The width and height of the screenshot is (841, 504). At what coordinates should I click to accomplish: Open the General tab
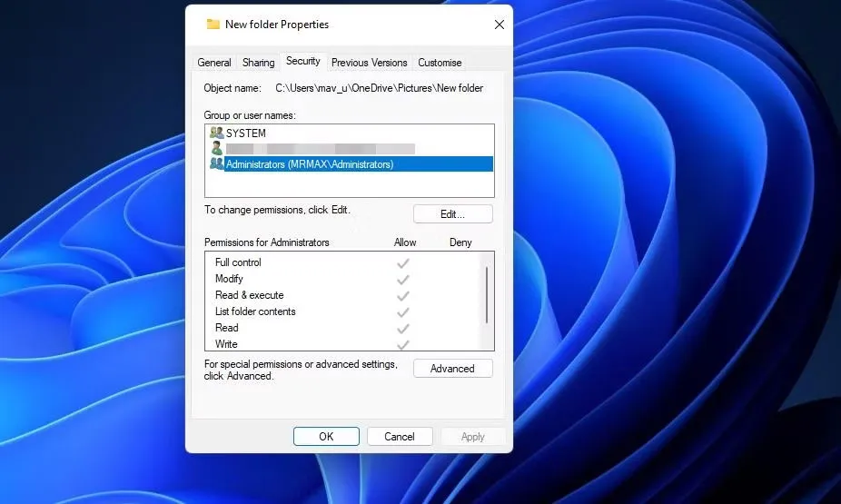[214, 63]
